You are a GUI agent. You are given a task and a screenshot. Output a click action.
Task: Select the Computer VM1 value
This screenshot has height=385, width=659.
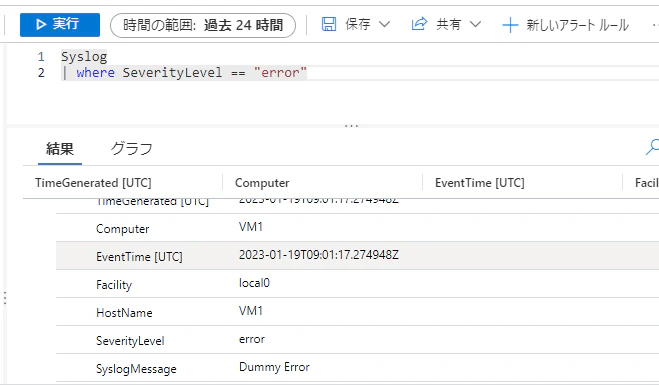coord(251,227)
